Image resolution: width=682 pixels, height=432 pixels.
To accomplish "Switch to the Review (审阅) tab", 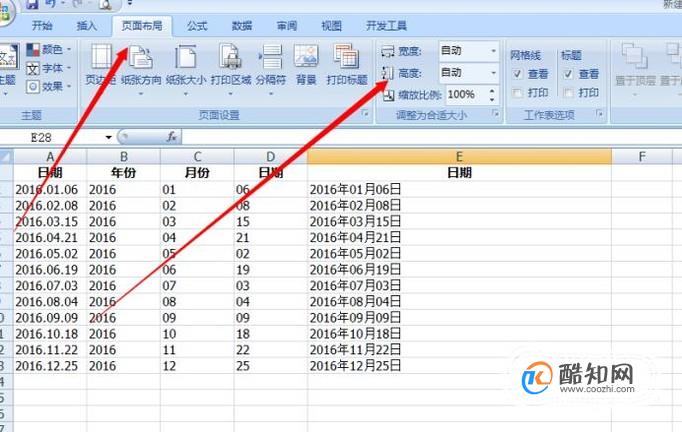I will coord(287,26).
